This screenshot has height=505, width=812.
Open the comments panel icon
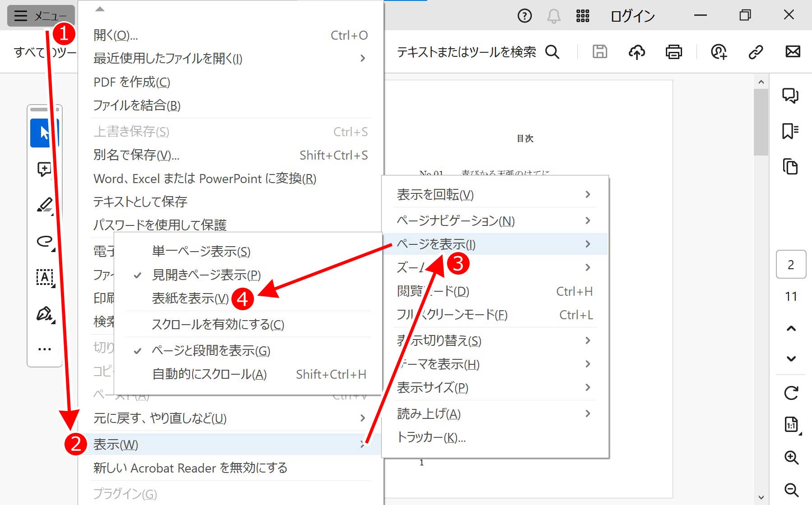click(x=790, y=96)
